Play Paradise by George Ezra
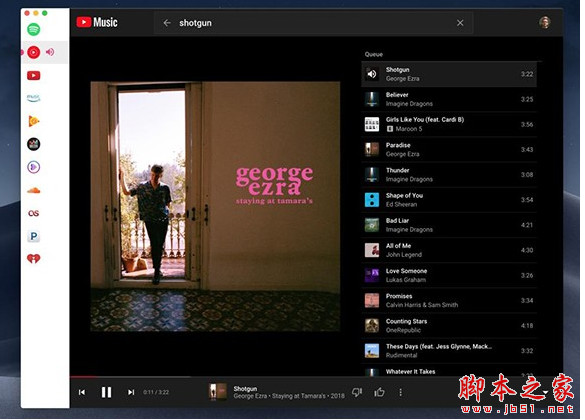Screen dimensions: 585x420 (449, 150)
